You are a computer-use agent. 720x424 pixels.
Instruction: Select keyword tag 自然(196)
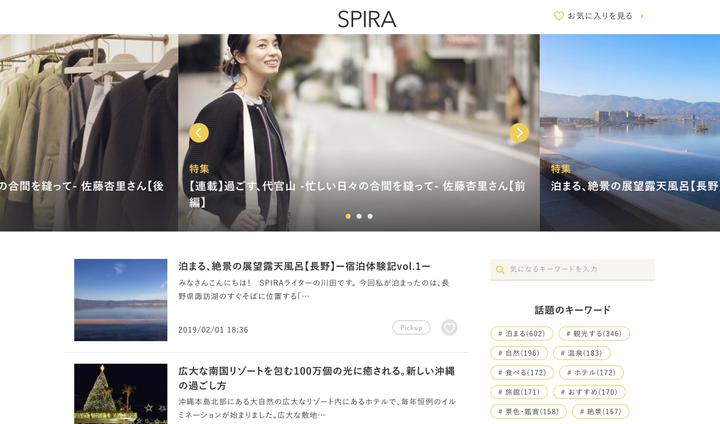coord(519,353)
